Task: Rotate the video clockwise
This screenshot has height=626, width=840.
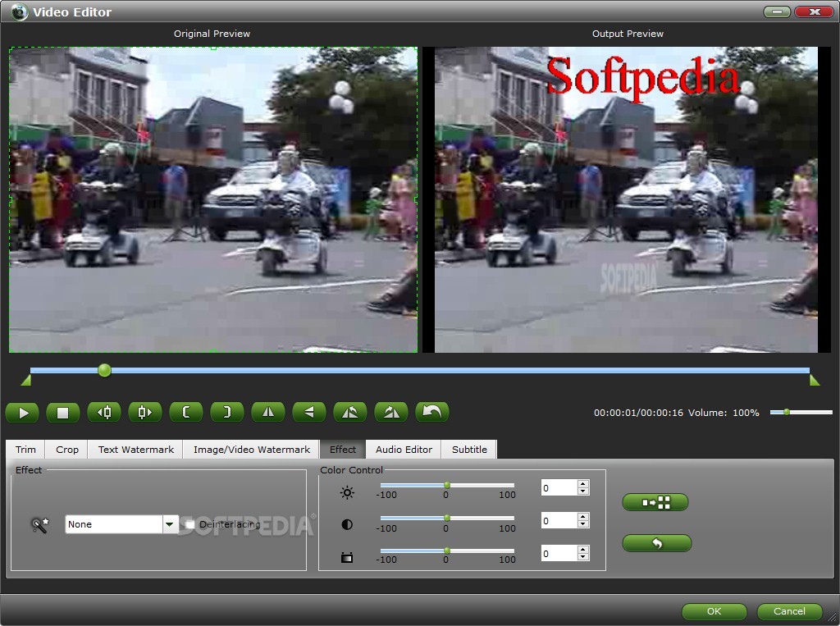Action: (x=391, y=412)
